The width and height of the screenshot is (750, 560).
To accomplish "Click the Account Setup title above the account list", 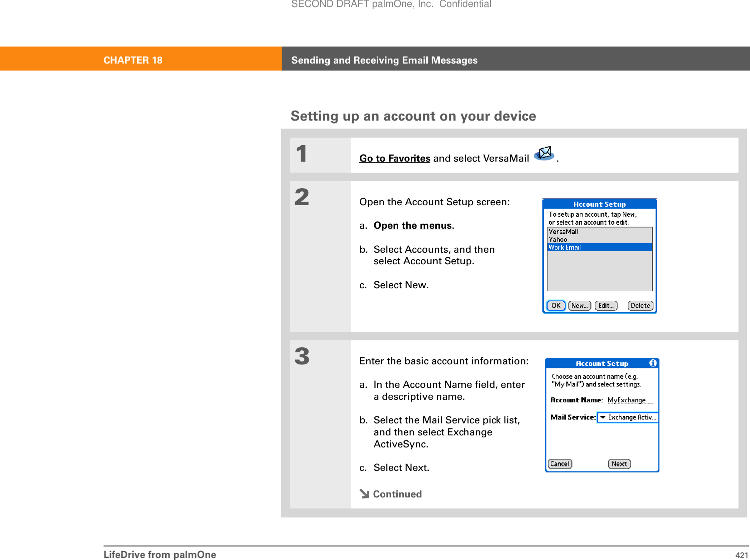I will point(599,204).
